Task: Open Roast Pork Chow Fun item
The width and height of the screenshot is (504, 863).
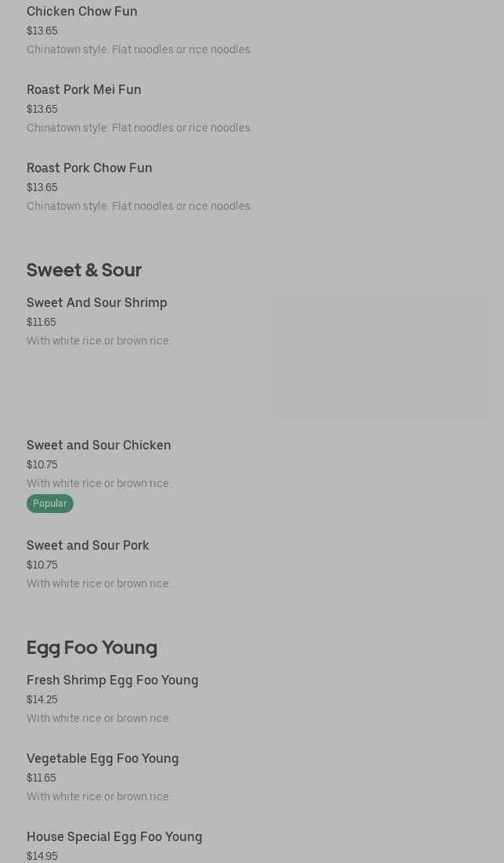Action: tap(89, 168)
